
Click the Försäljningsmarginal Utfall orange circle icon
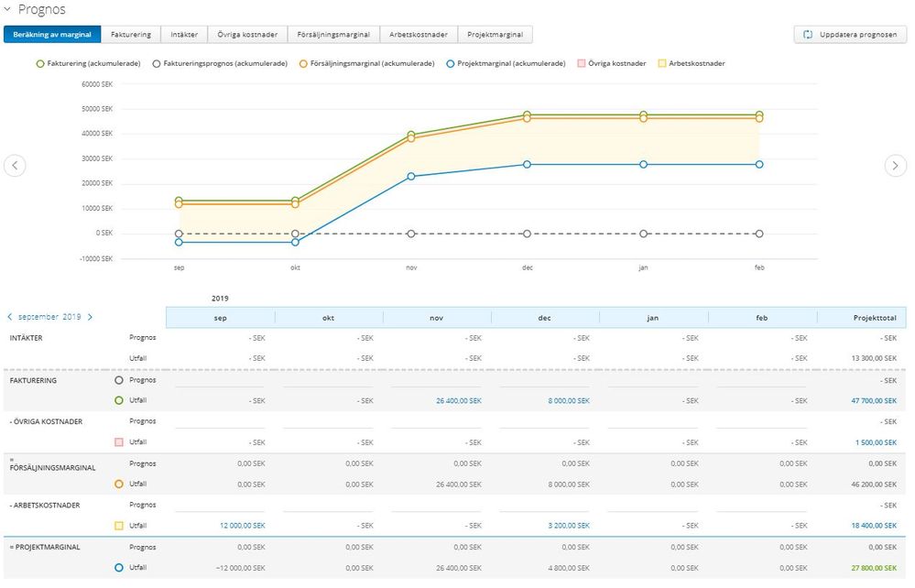[x=119, y=485]
